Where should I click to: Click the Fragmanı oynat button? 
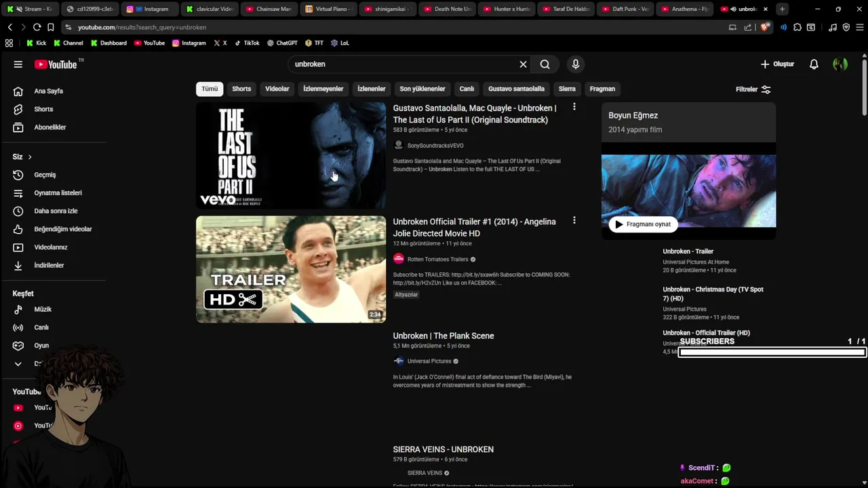point(643,224)
